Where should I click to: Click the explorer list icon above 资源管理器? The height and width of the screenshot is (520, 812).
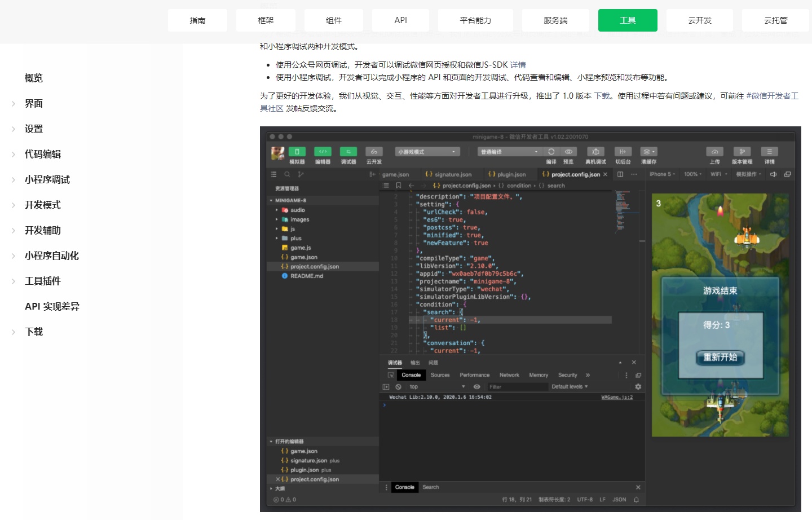point(274,174)
